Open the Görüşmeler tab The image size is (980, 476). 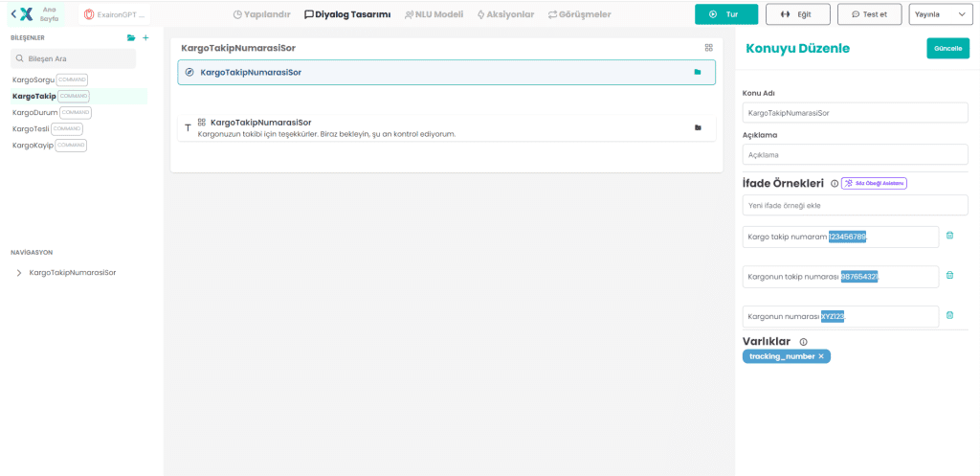coord(579,13)
